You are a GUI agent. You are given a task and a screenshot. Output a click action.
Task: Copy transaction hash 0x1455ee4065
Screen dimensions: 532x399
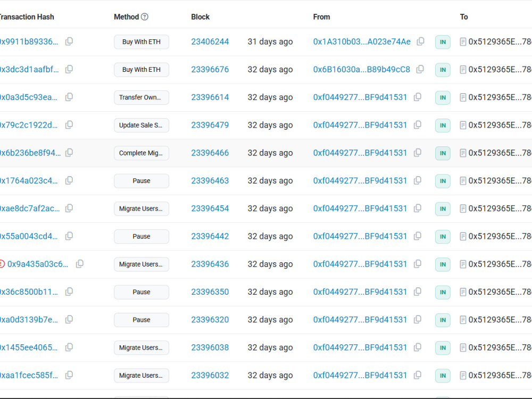(69, 347)
